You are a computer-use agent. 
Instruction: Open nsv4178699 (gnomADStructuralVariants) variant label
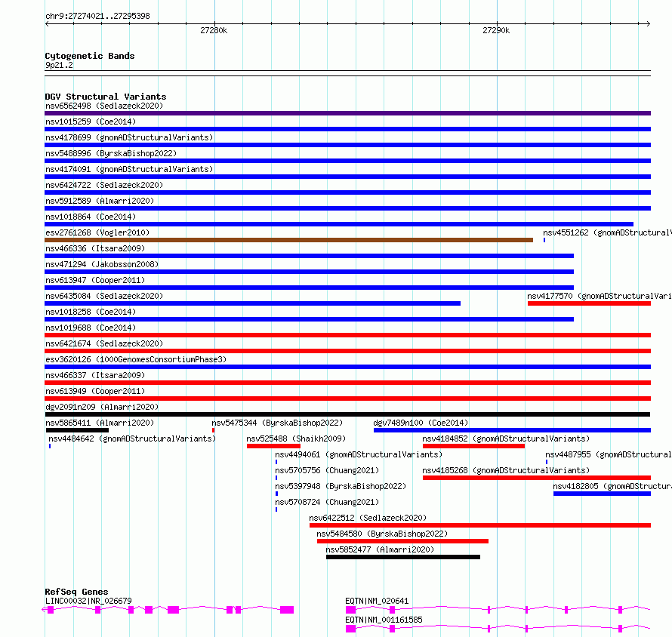coord(129,137)
